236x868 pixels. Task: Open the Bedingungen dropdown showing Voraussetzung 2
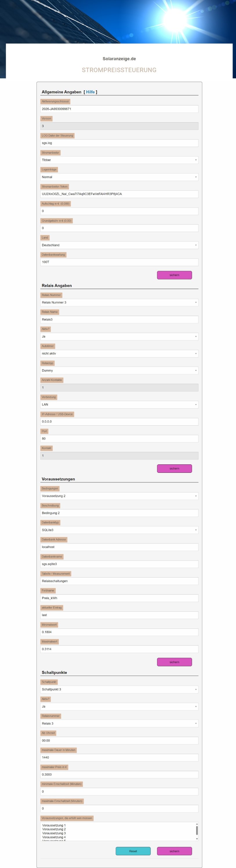tap(119, 496)
